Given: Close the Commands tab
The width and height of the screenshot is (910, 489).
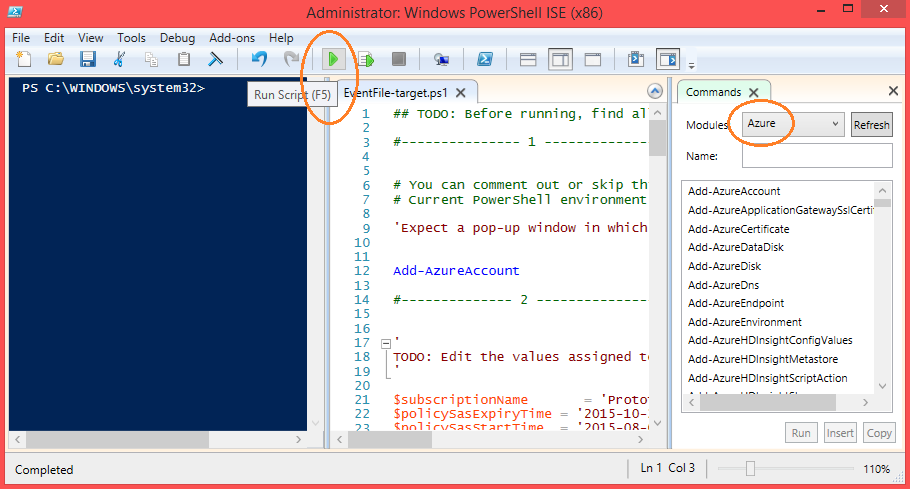Looking at the screenshot, I should (754, 92).
